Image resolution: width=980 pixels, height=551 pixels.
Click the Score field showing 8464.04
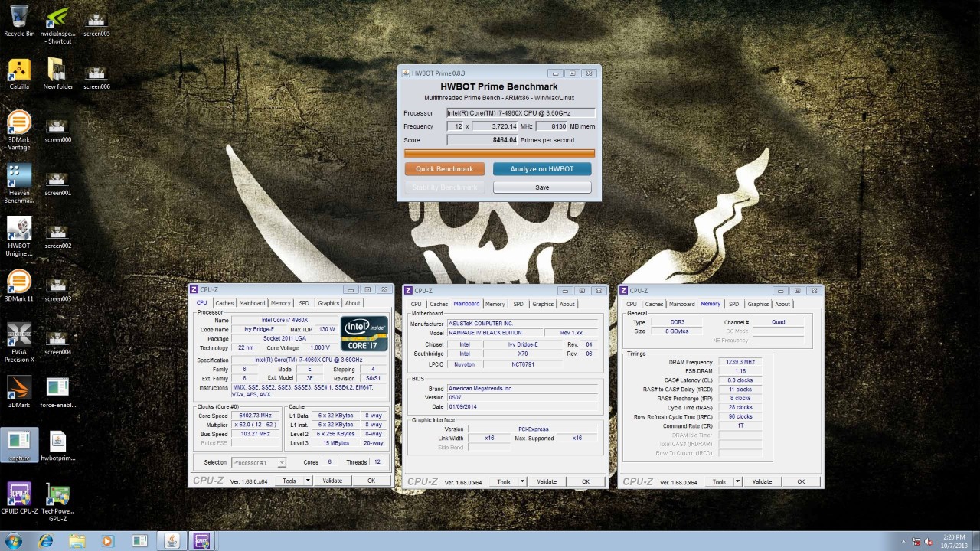(482, 140)
